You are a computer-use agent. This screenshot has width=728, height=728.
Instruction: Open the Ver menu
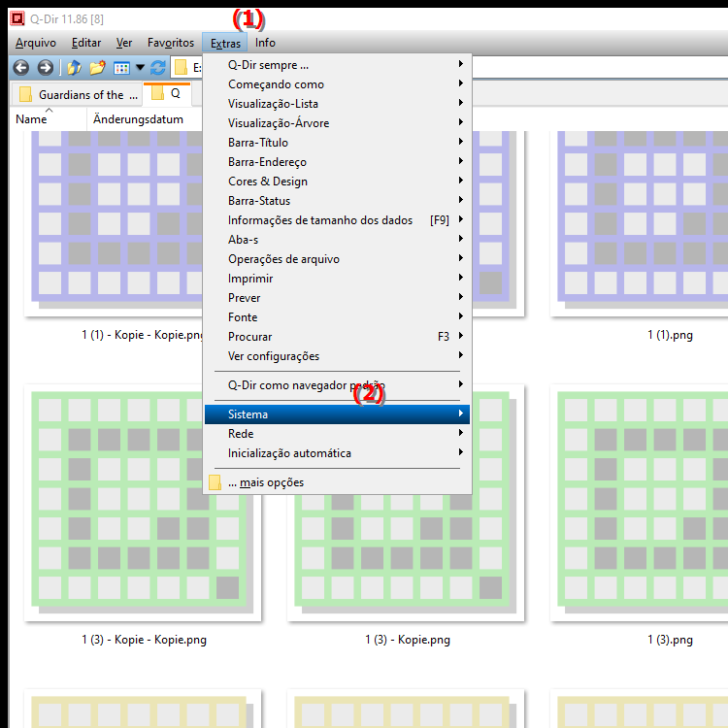click(x=124, y=43)
